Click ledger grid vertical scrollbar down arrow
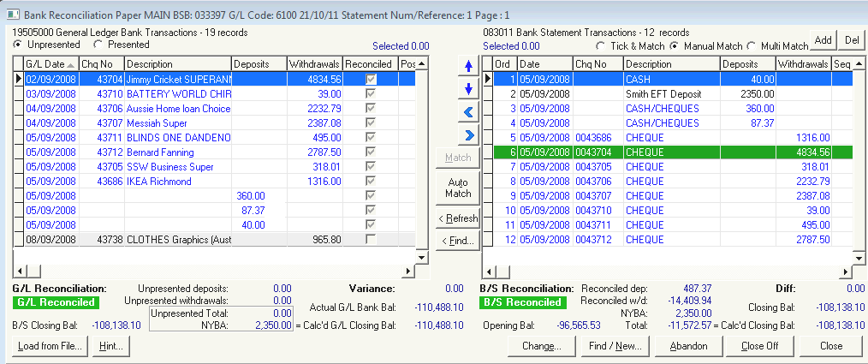 pyautogui.click(x=422, y=257)
